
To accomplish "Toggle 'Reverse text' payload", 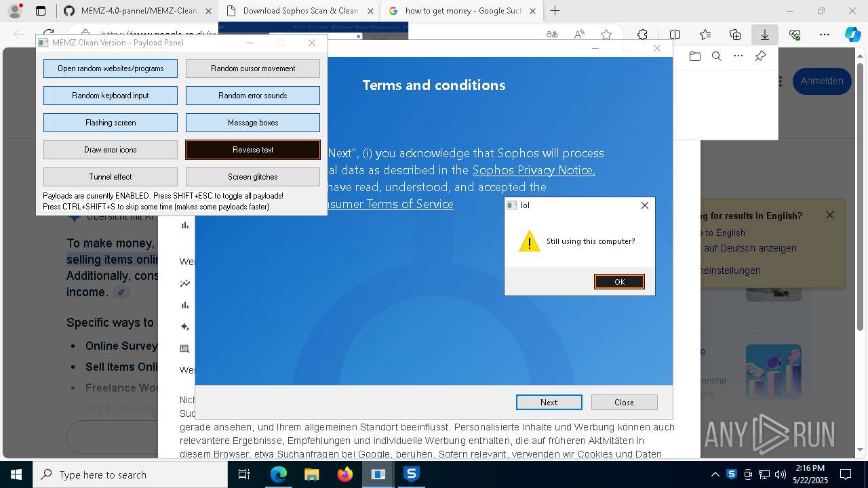I will pos(253,150).
